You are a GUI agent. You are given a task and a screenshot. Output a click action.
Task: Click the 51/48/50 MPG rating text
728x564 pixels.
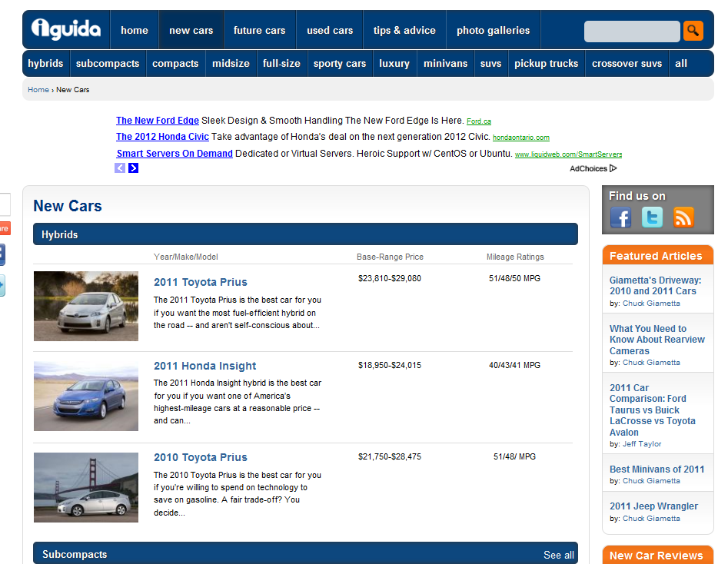tap(514, 278)
